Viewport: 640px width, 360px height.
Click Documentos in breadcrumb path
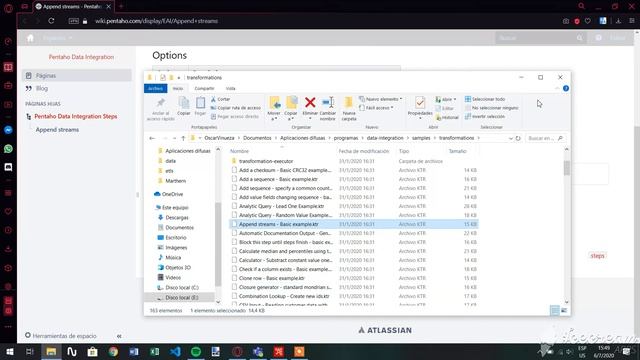(x=257, y=138)
